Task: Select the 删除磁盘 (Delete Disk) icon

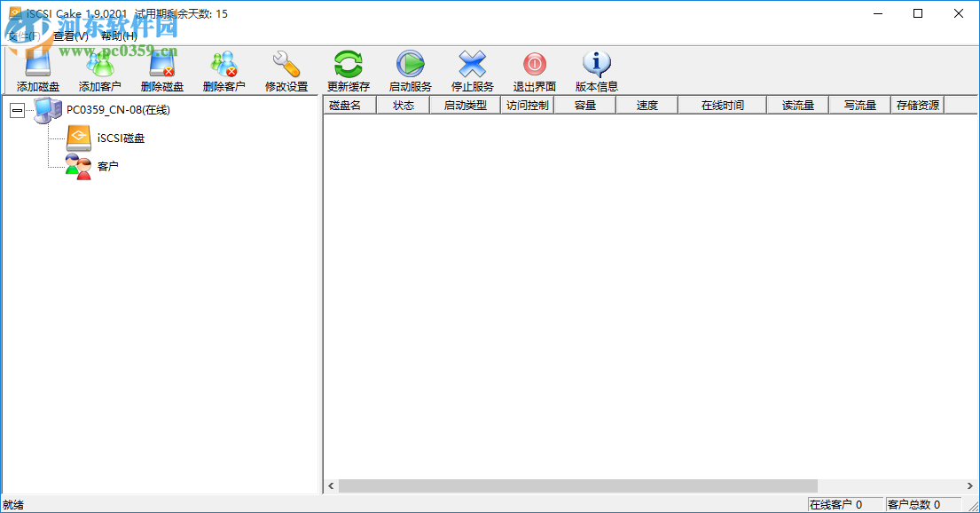Action: pos(162,69)
